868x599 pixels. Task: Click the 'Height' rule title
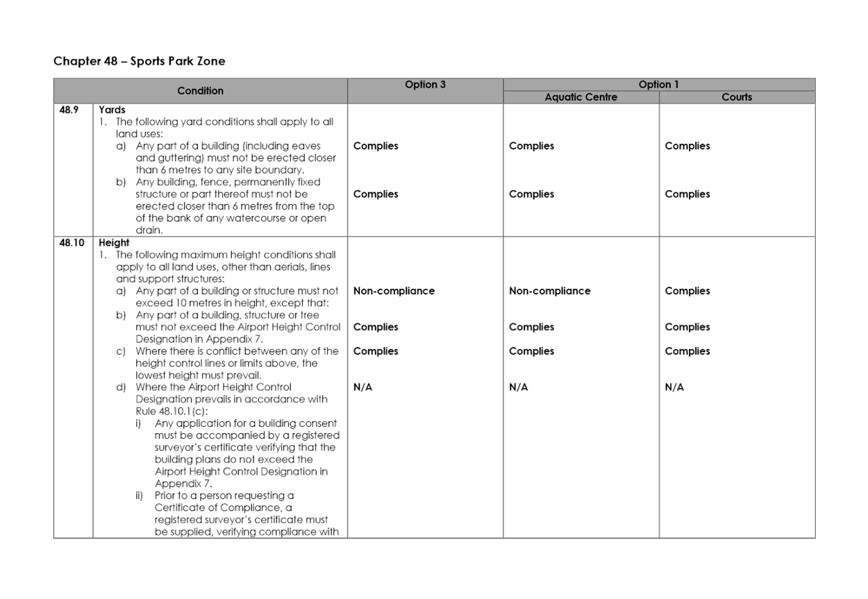tap(114, 243)
